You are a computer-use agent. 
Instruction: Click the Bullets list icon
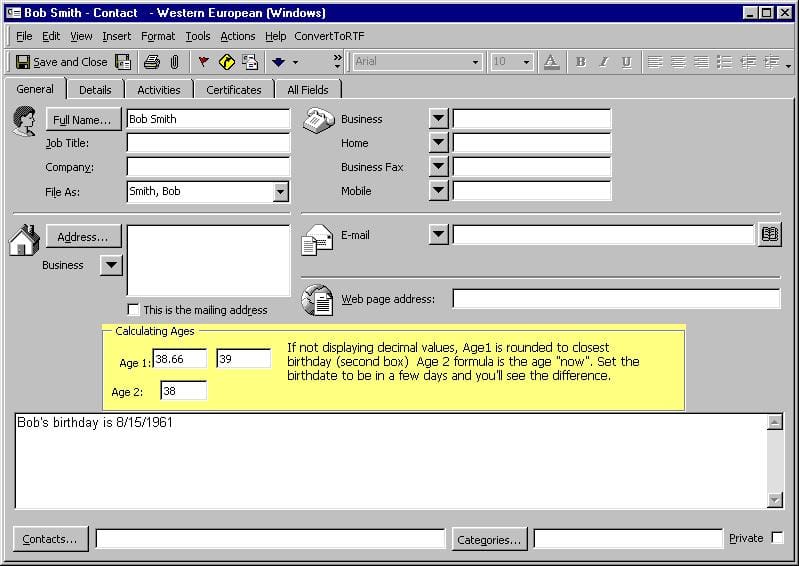click(725, 62)
